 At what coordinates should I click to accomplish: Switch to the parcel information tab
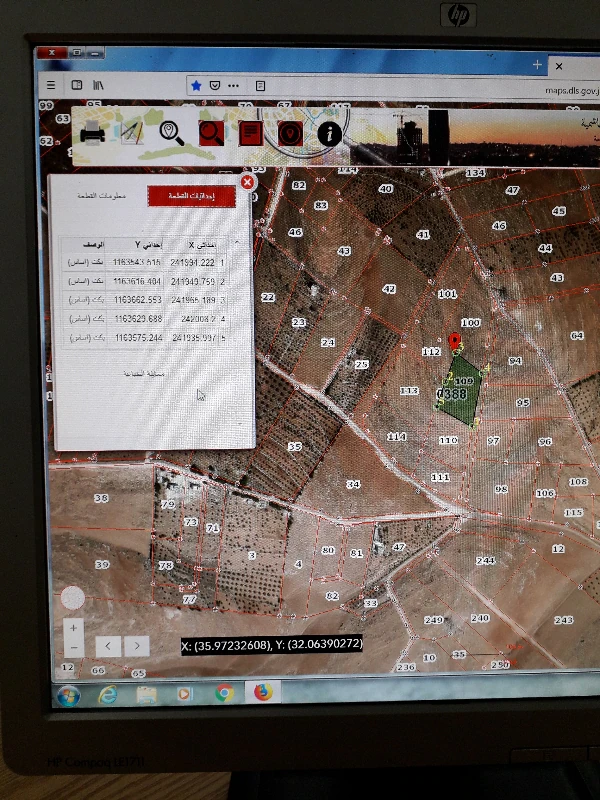[102, 195]
